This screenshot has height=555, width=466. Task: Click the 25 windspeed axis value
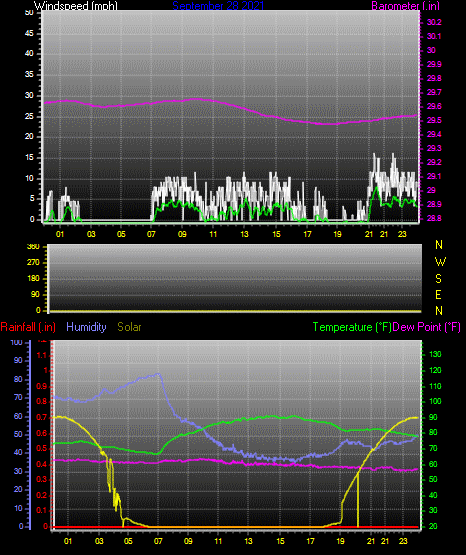pyautogui.click(x=29, y=116)
